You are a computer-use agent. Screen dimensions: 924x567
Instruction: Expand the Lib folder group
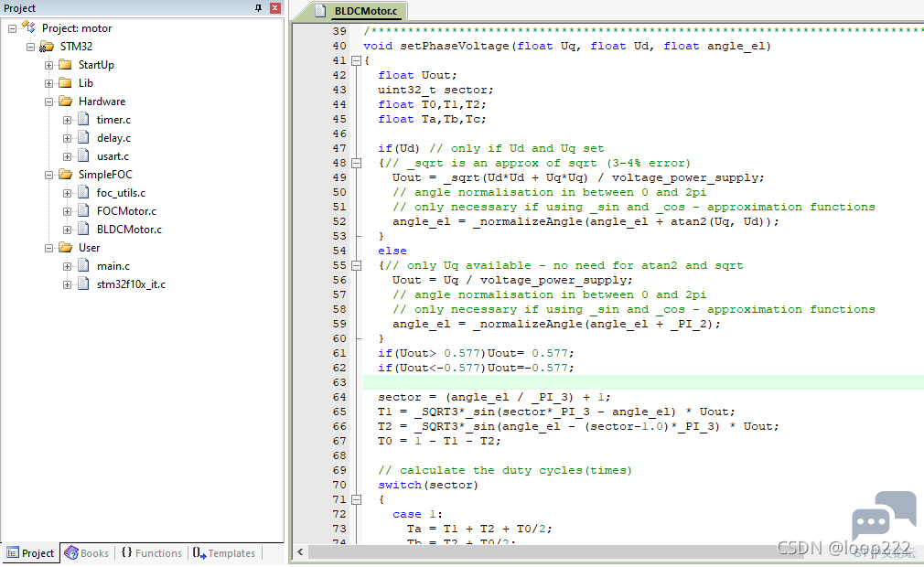[48, 83]
